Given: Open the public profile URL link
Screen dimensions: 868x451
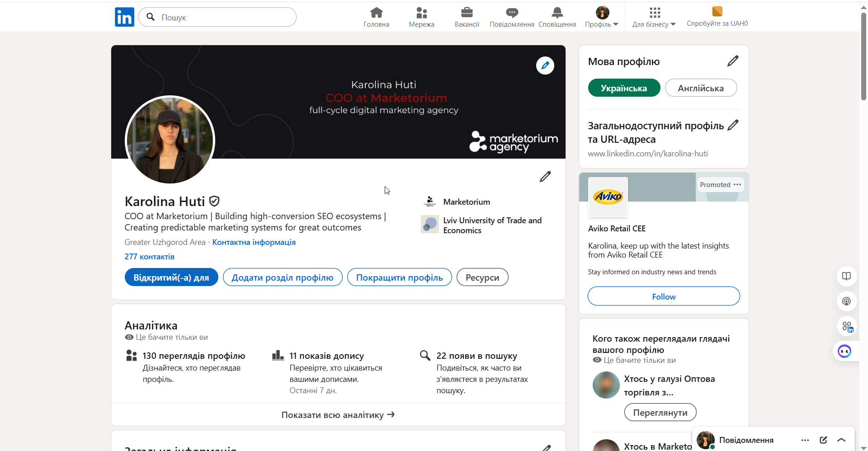Looking at the screenshot, I should tap(648, 154).
